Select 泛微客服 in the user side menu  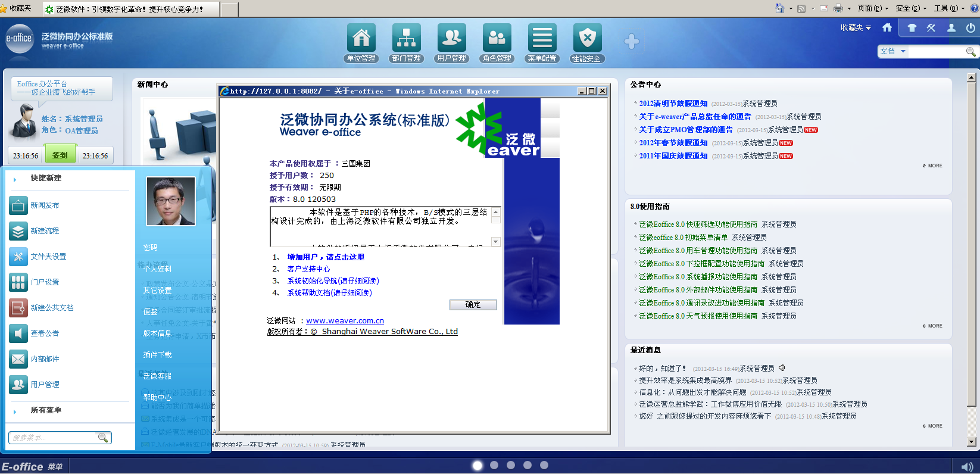click(x=157, y=376)
